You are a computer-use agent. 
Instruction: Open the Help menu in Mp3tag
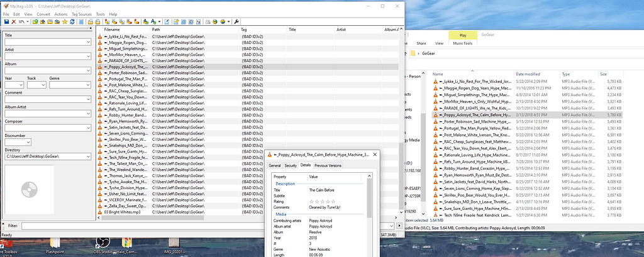[x=113, y=14]
